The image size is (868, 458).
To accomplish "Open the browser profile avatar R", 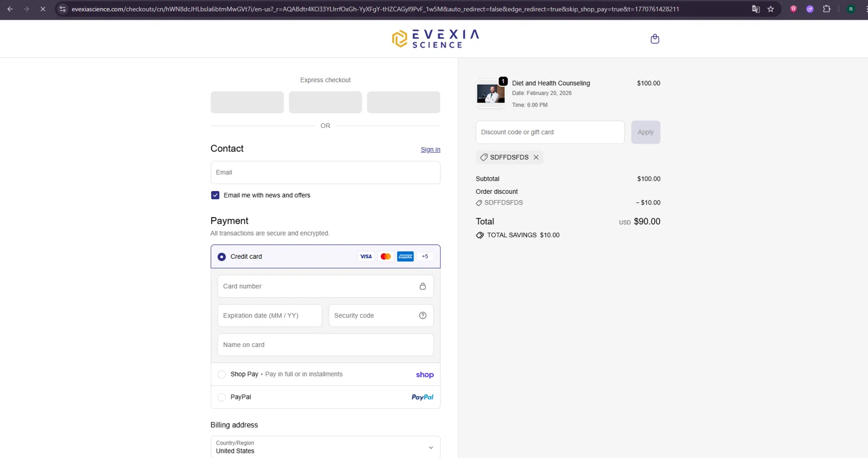I will [x=851, y=9].
